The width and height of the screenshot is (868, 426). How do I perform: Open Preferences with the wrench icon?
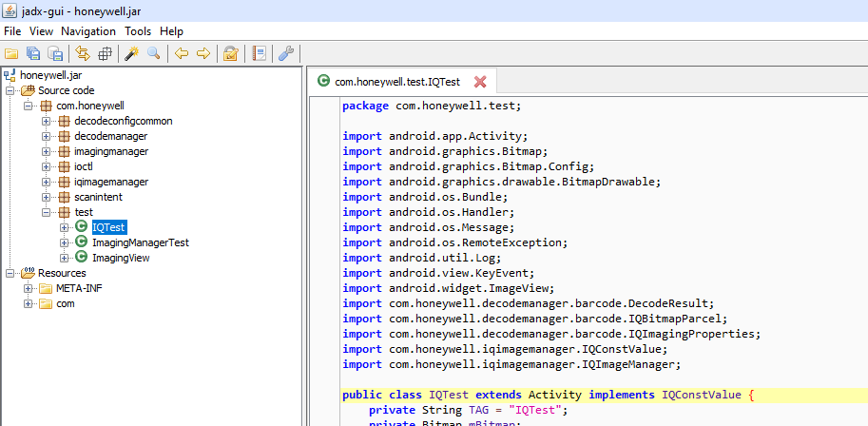coord(285,53)
